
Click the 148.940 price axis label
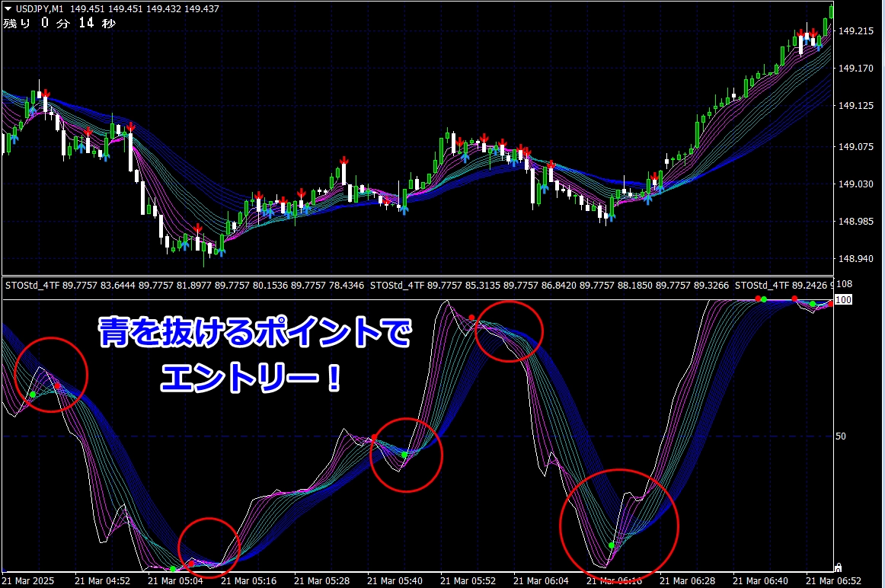pos(855,258)
